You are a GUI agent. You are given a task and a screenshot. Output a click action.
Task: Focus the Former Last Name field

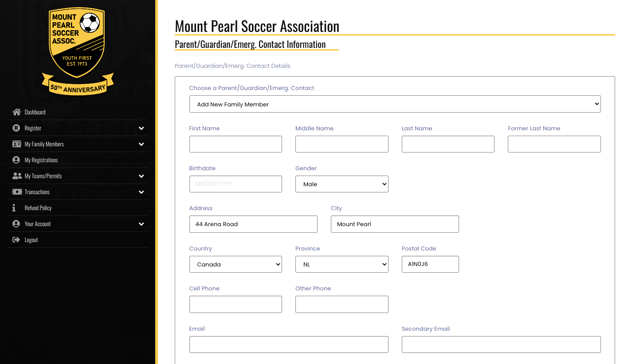point(554,144)
